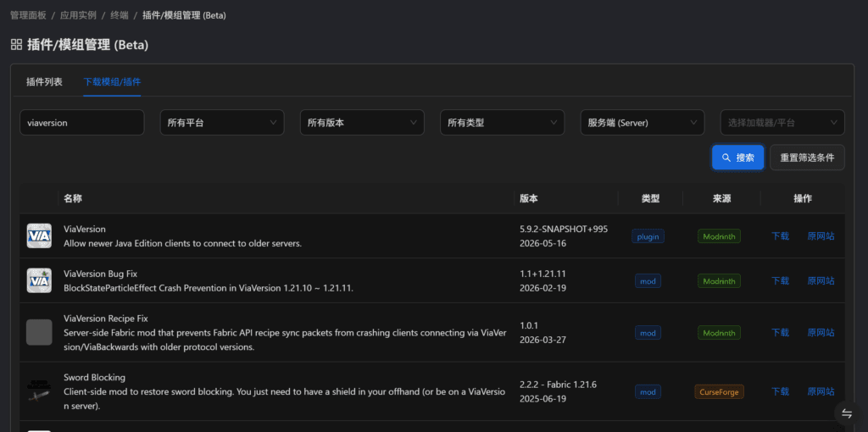Click 原网站 for ViaVersion Bug Fix
Image resolution: width=868 pixels, height=432 pixels.
821,280
